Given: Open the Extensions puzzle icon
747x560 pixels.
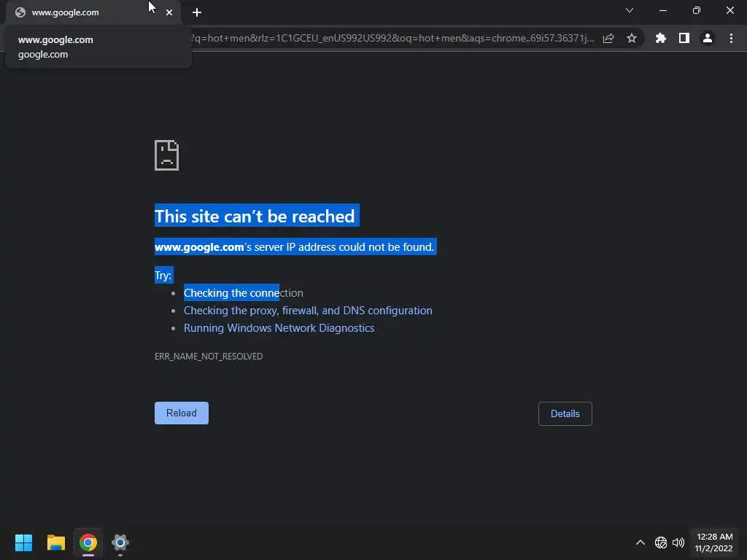Looking at the screenshot, I should [x=661, y=38].
